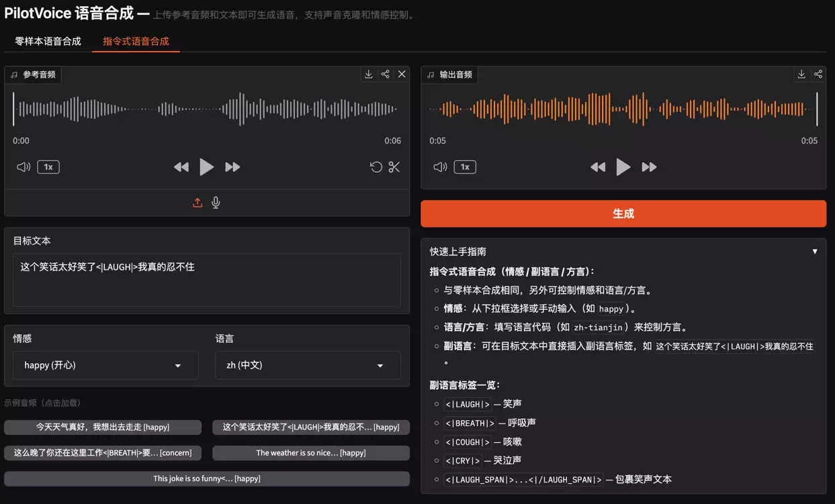Select the 指令式语音合成 tab
This screenshot has height=504, width=835.
[136, 41]
